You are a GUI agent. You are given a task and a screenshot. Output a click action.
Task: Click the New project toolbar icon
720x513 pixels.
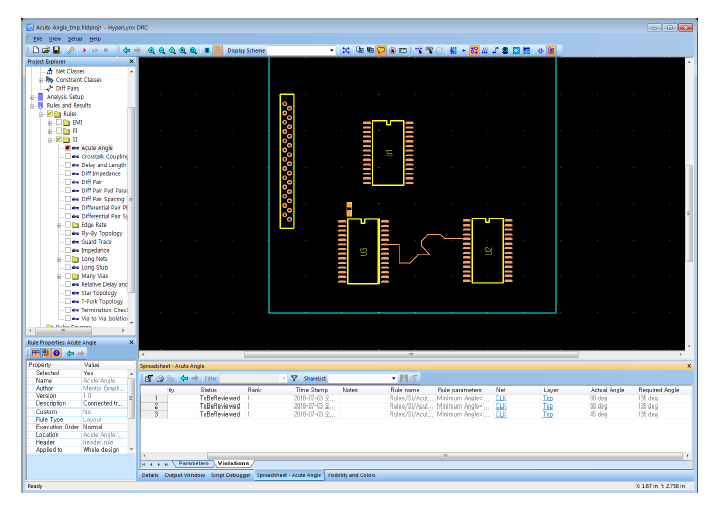pos(34,49)
